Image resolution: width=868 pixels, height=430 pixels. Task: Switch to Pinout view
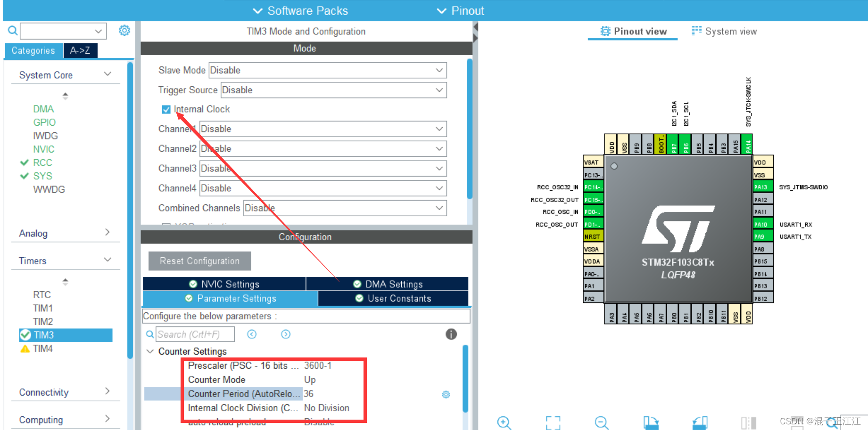(x=633, y=31)
